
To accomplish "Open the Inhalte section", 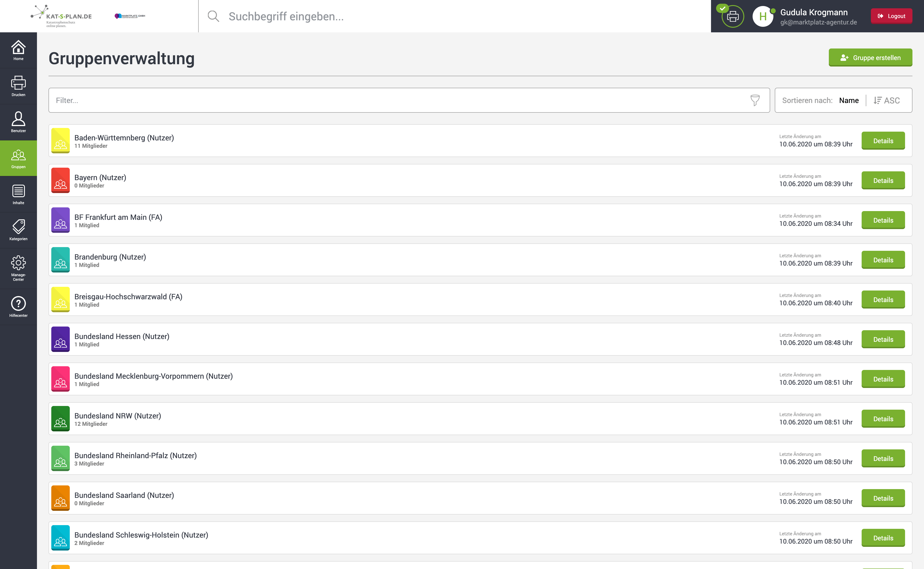I will click(x=18, y=194).
